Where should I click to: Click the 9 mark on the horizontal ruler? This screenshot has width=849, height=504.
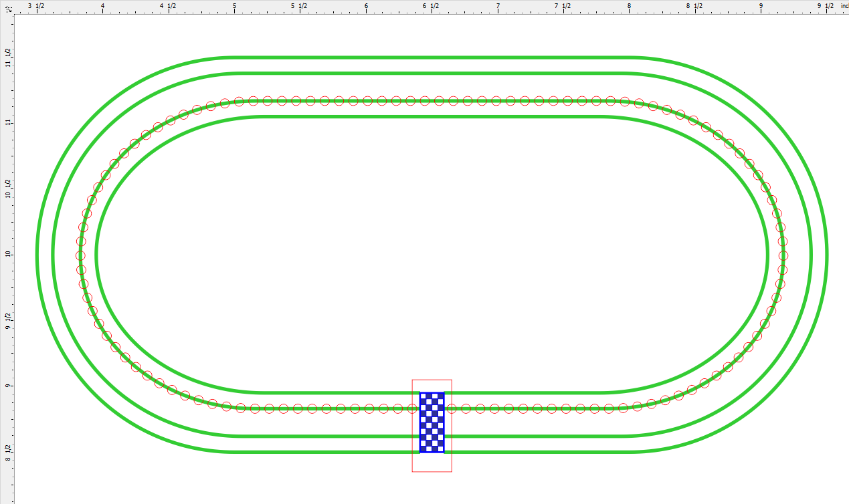pyautogui.click(x=760, y=5)
